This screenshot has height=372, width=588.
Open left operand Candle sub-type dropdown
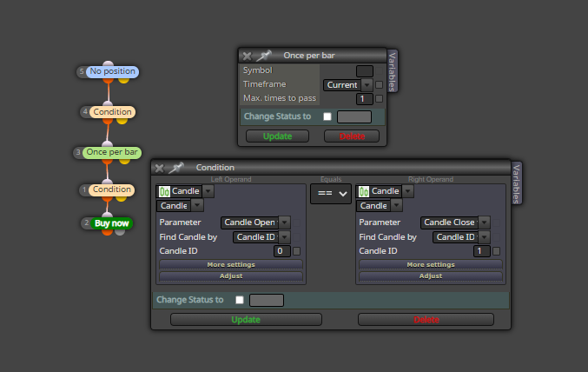click(197, 206)
